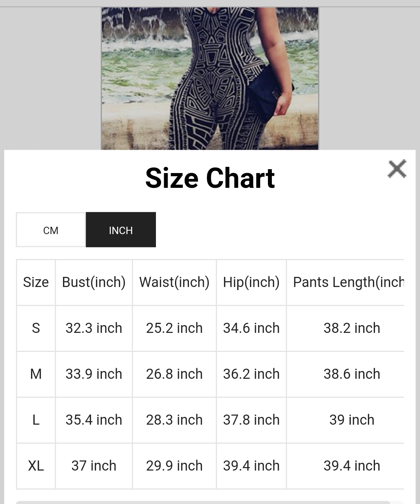The height and width of the screenshot is (504, 420).
Task: Click the Size header cell
Action: [x=36, y=282]
